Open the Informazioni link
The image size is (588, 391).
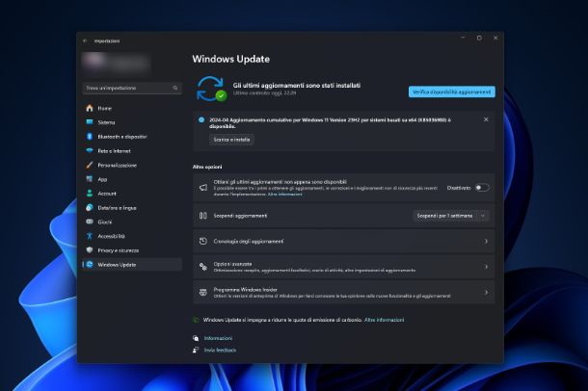pyautogui.click(x=218, y=338)
